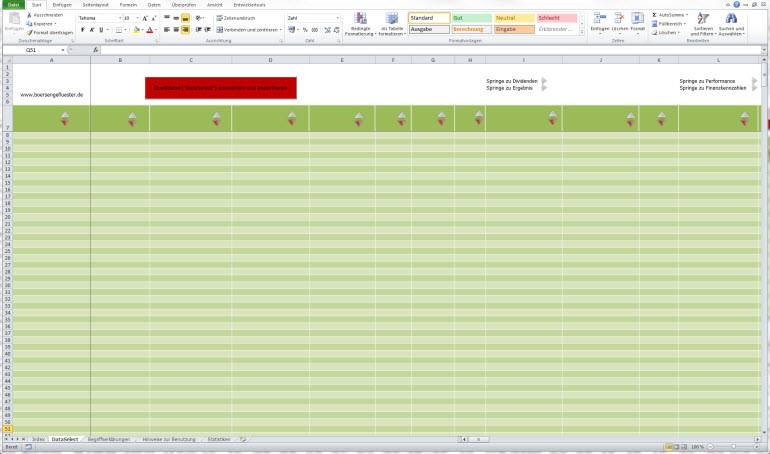Open Als Tabelle formatieren menu

pyautogui.click(x=392, y=24)
